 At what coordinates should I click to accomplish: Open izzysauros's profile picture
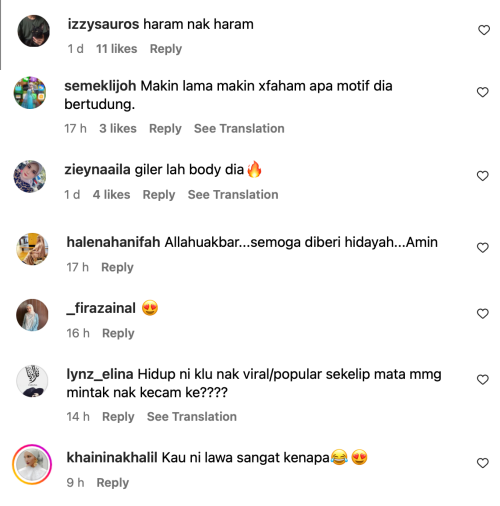pyautogui.click(x=33, y=31)
